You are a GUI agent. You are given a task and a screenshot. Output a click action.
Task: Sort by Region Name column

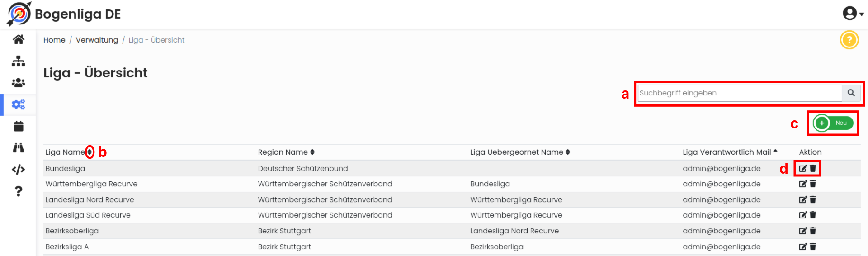[312, 152]
